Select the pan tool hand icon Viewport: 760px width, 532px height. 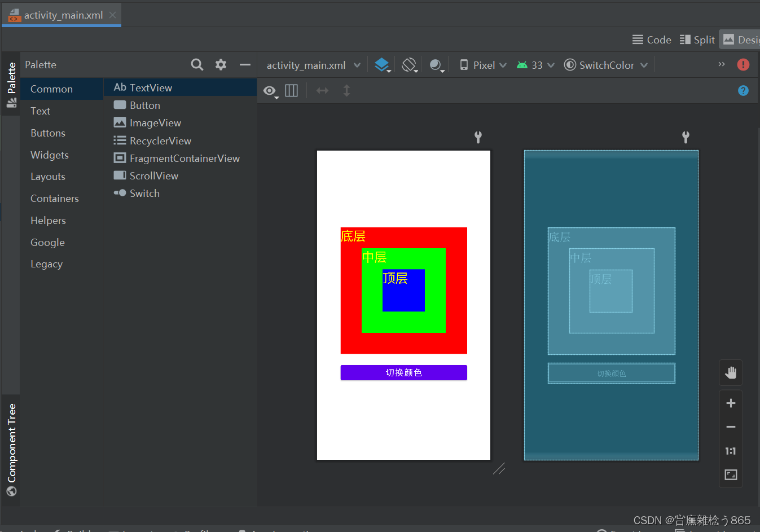[x=730, y=372]
